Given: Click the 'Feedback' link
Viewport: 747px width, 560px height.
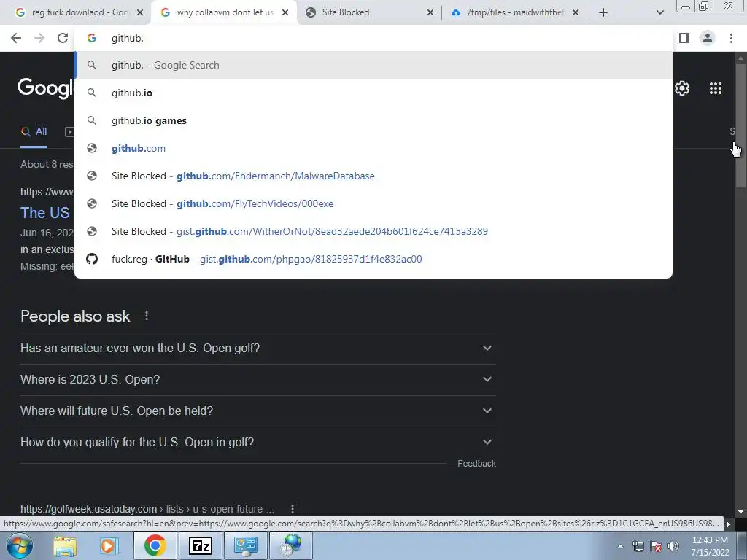Looking at the screenshot, I should 476,463.
